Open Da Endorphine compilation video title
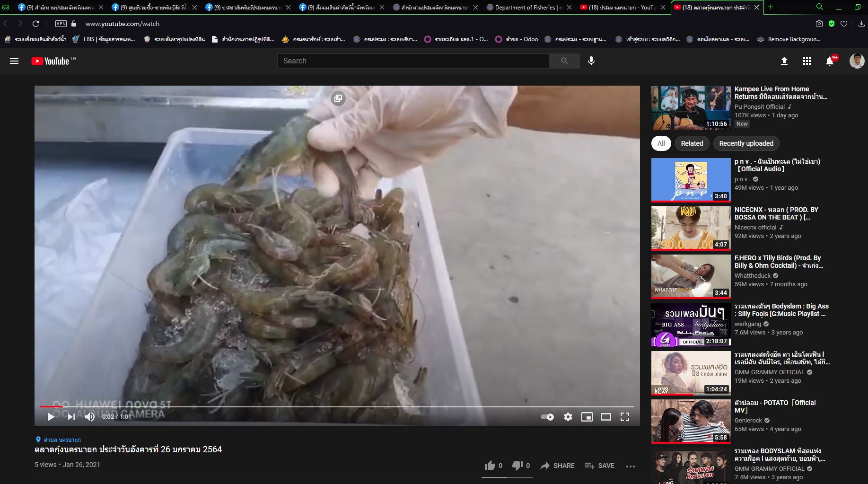The height and width of the screenshot is (484, 868). tap(782, 358)
